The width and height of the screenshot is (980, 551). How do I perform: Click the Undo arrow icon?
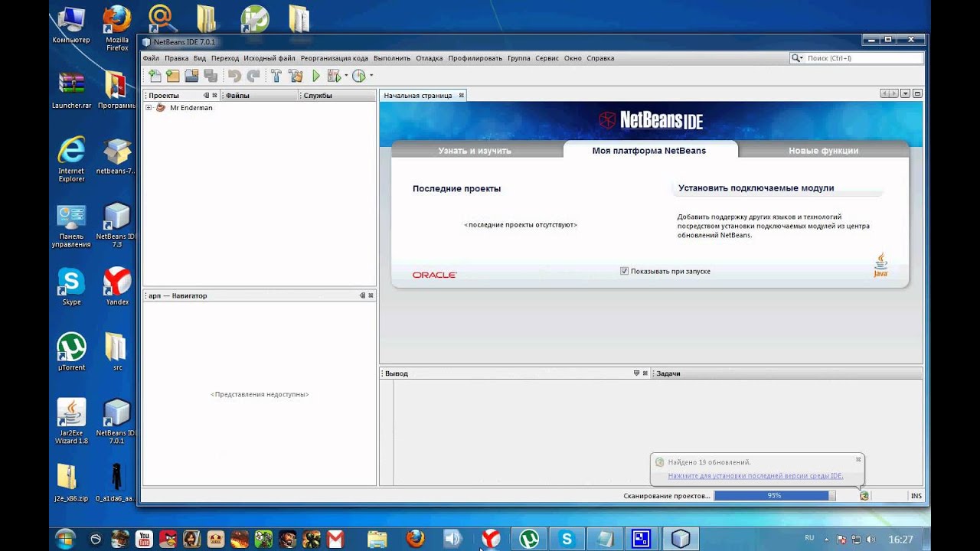(x=235, y=76)
